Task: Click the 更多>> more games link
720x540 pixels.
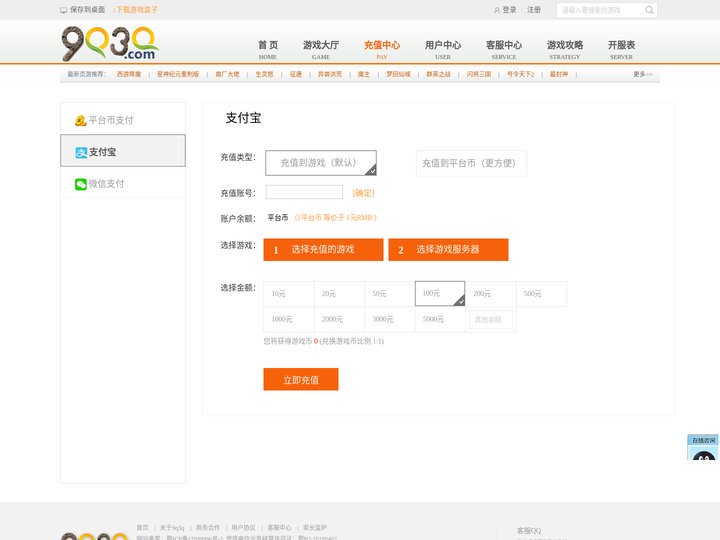Action: [642, 74]
